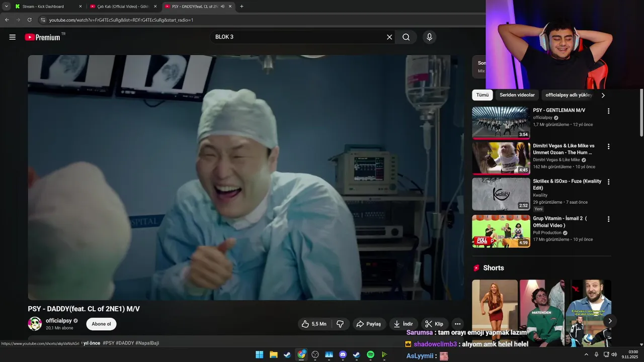Image resolution: width=644 pixels, height=362 pixels.
Task: Open PSY - GENTLEMAN M/V thumbnail
Action: tap(501, 123)
